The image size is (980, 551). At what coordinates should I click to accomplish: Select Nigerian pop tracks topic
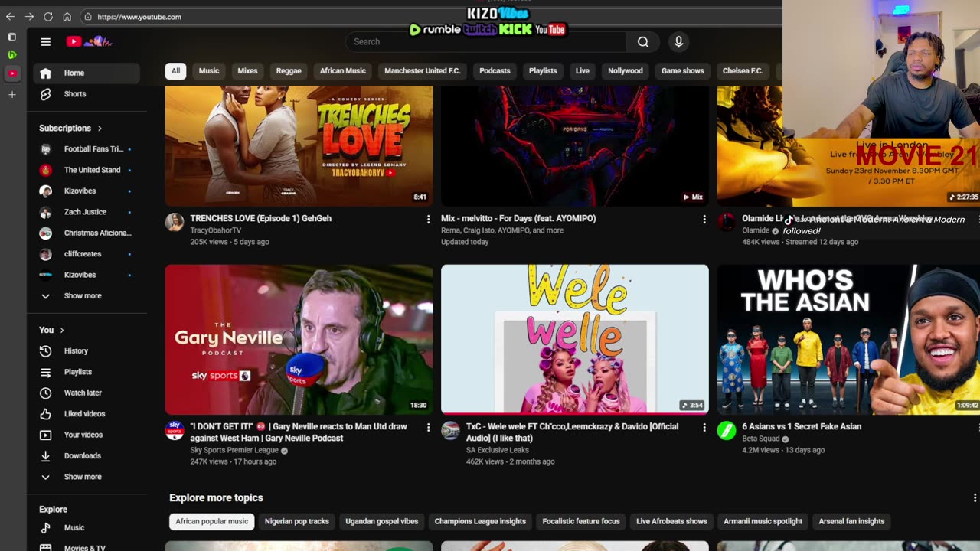297,521
